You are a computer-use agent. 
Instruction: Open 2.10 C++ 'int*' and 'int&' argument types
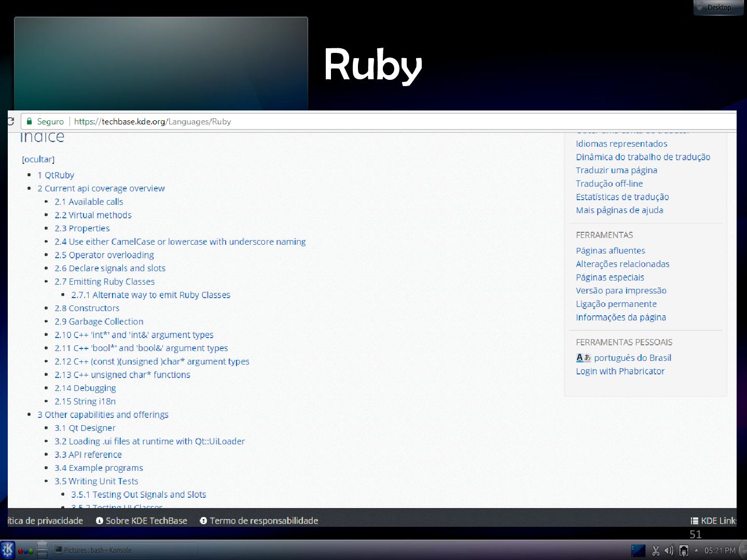pos(134,335)
